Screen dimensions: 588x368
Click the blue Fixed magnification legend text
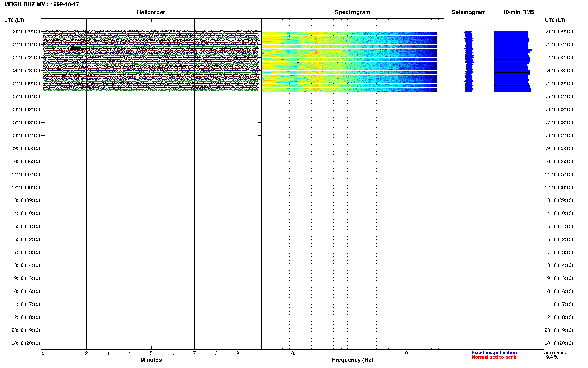(494, 352)
